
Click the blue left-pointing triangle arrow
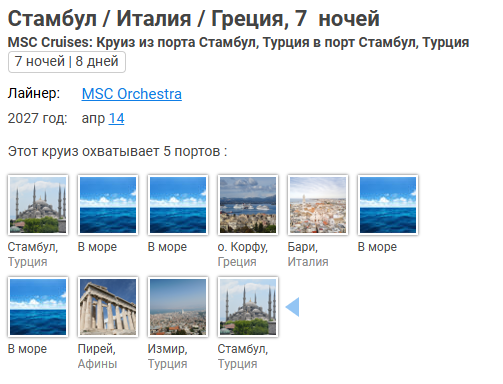[x=292, y=307]
